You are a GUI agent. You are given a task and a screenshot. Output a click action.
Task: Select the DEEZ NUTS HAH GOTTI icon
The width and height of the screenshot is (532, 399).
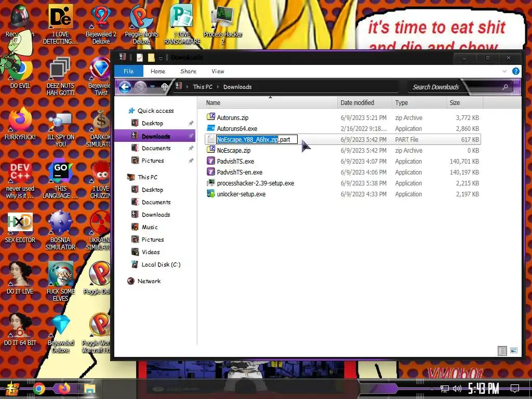pyautogui.click(x=60, y=75)
